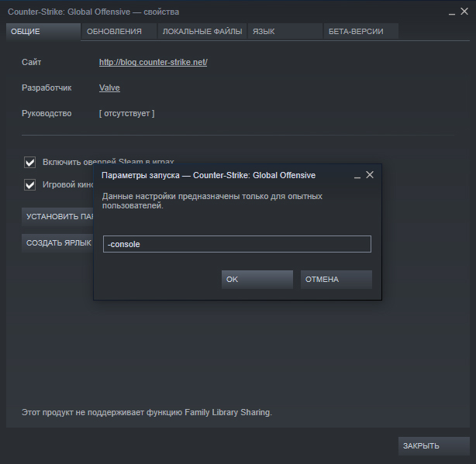Viewport: 476px width, 464px height.
Task: Click the УСТАНОВИТЬ ПАРАМЕТРЫ ЗАПУСКА button
Action: coord(57,217)
